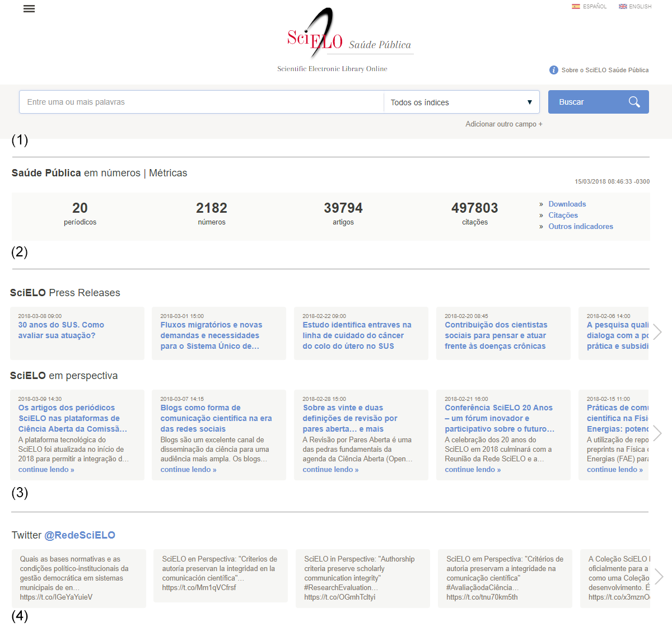Screen dimensions: 672x636
Task: Click 'Adicionar outro campo +'
Action: [x=504, y=124]
